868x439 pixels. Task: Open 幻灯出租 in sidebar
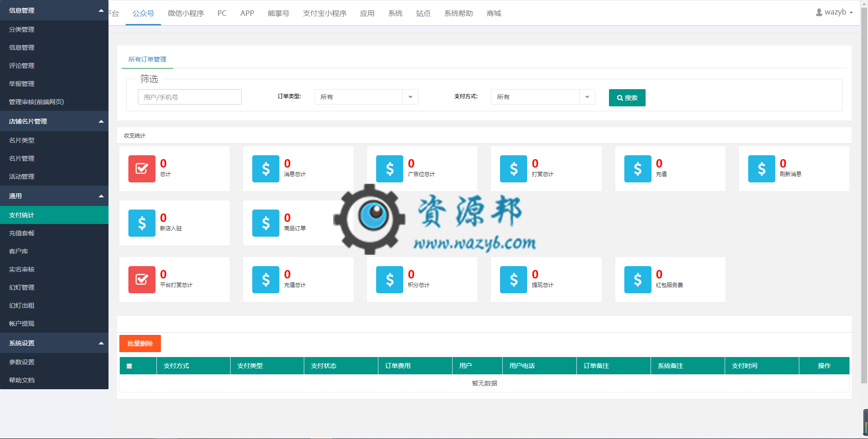pyautogui.click(x=54, y=305)
